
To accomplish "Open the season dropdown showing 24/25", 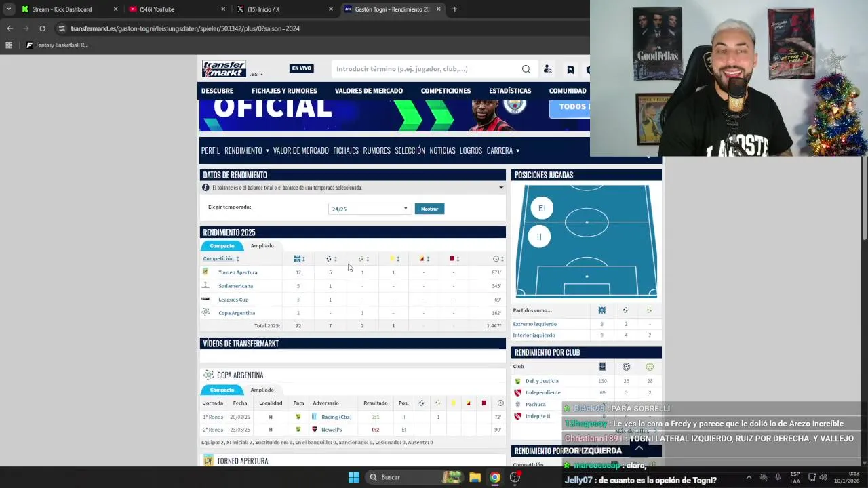I will [x=370, y=209].
